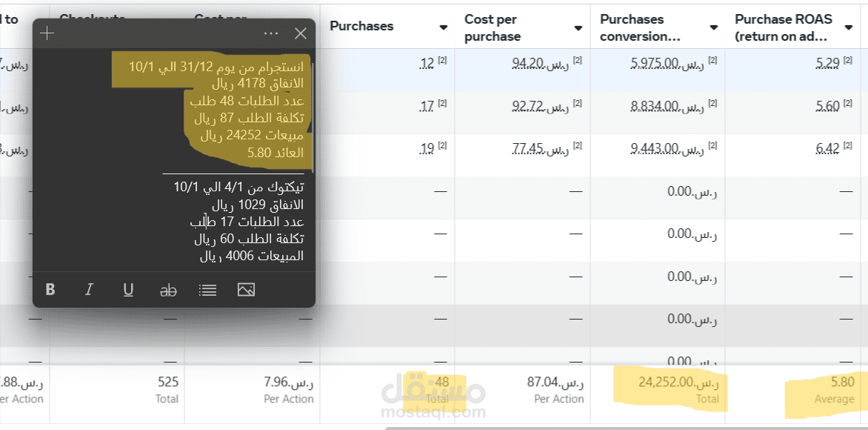This screenshot has width=868, height=430.
Task: Expand the Purchases conversion column dropdown arrow
Action: click(x=714, y=28)
